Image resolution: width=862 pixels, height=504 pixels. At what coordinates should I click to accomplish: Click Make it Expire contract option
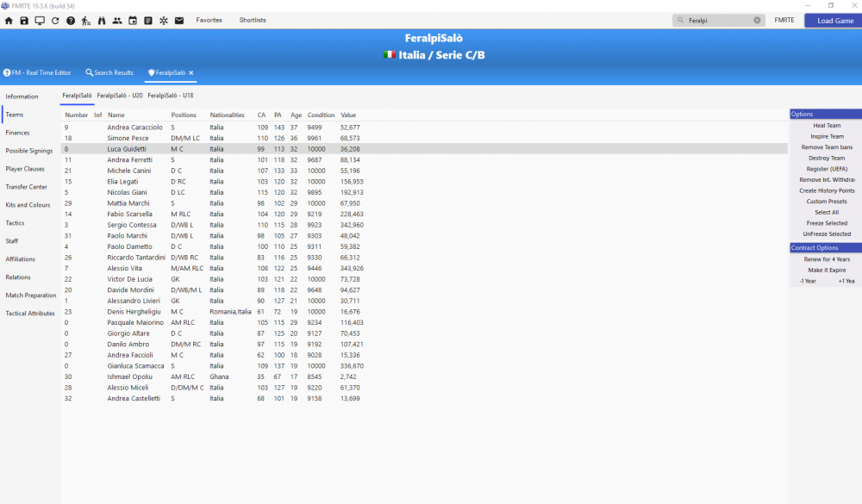click(827, 271)
